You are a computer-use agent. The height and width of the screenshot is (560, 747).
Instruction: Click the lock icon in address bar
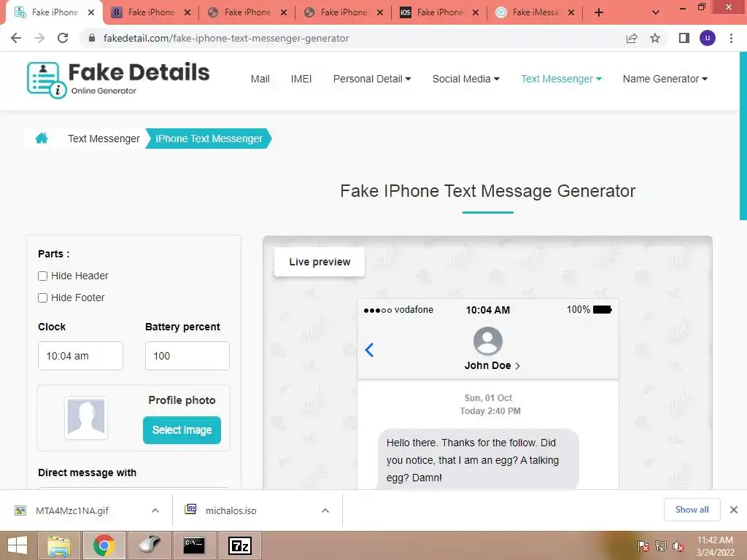92,38
